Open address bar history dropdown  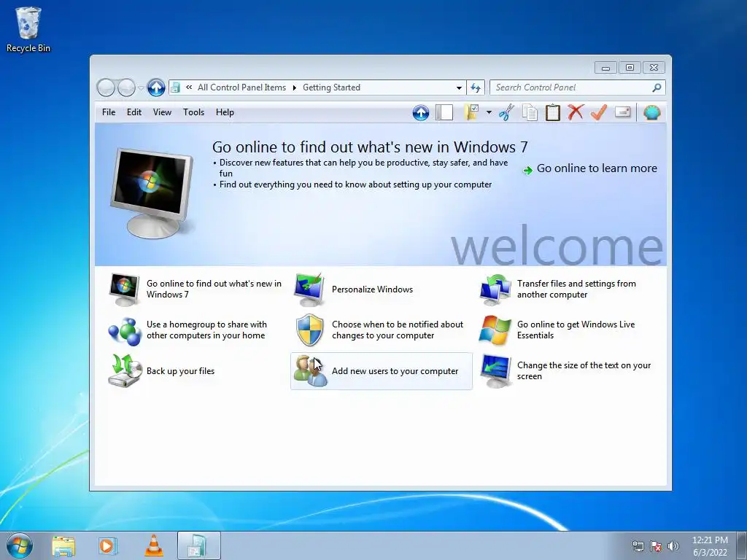click(x=459, y=87)
